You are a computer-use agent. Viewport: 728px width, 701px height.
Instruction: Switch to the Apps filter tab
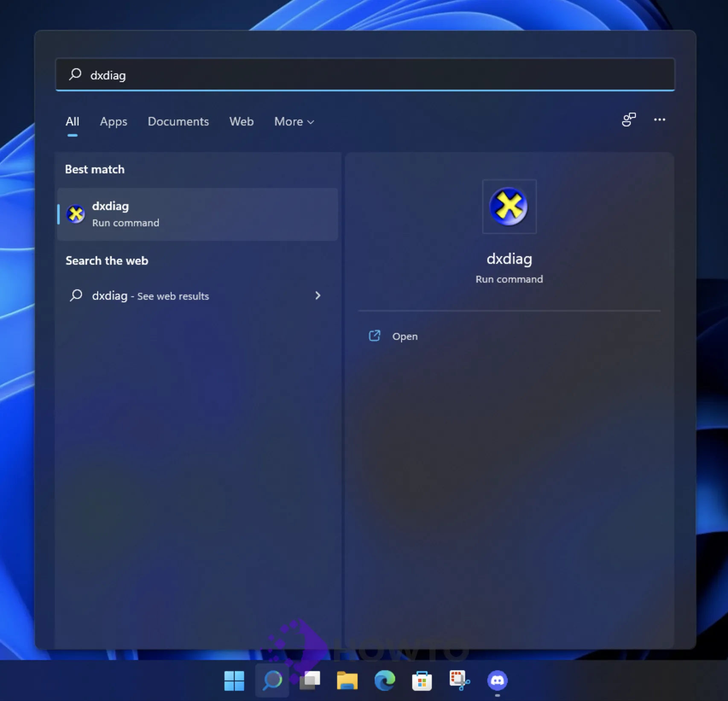tap(114, 122)
